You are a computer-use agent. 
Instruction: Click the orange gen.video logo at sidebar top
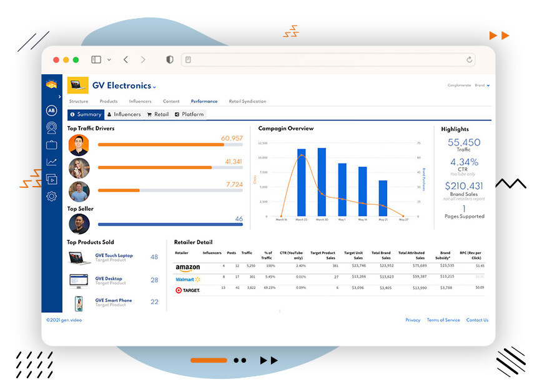[51, 85]
